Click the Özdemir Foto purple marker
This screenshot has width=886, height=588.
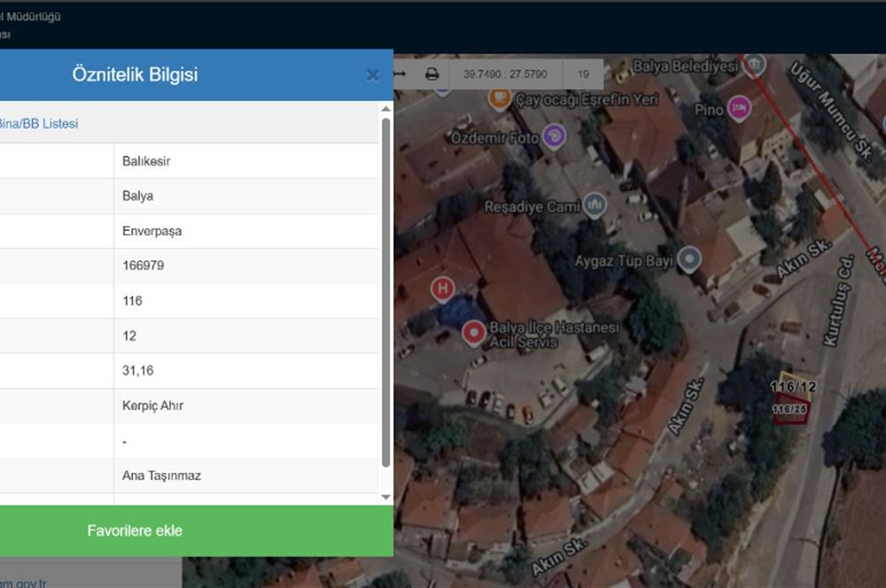[555, 136]
